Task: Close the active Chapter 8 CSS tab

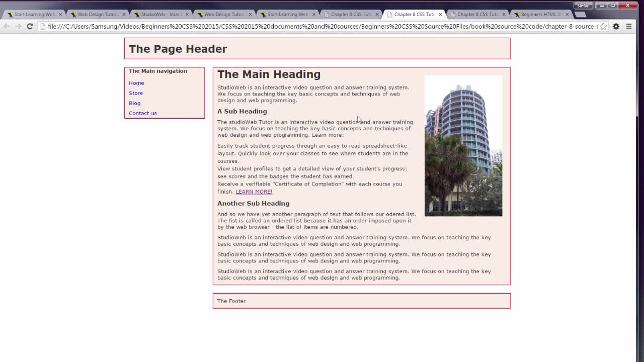Action: 440,14
